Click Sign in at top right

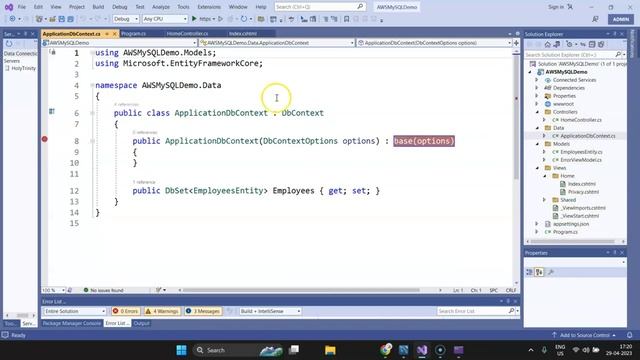pyautogui.click(x=556, y=7)
